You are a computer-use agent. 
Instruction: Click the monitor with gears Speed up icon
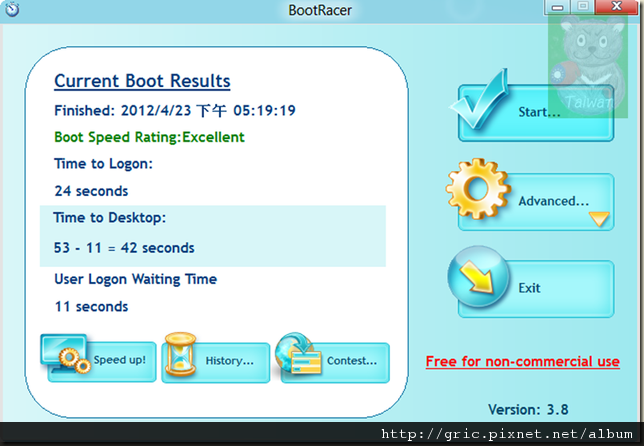65,354
